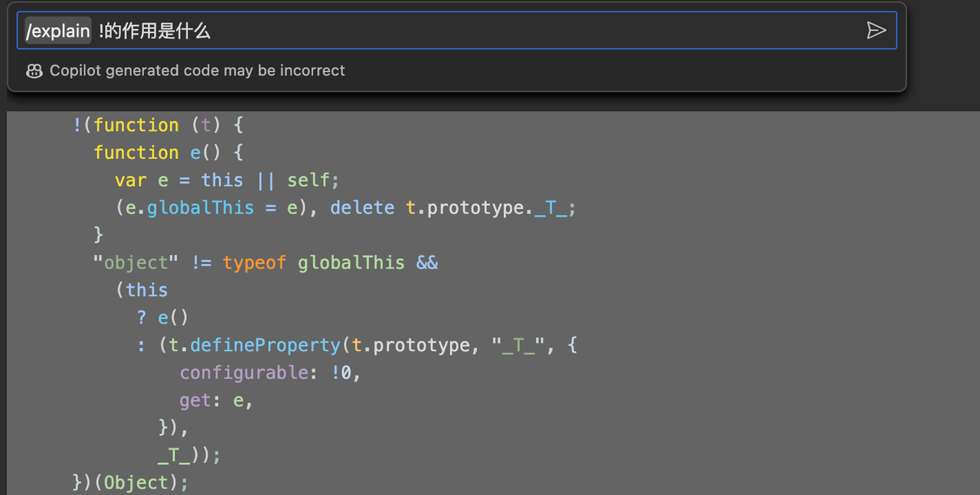Screen dimensions: 980x495
Task: Send the Copilot chat prompt
Action: click(876, 31)
